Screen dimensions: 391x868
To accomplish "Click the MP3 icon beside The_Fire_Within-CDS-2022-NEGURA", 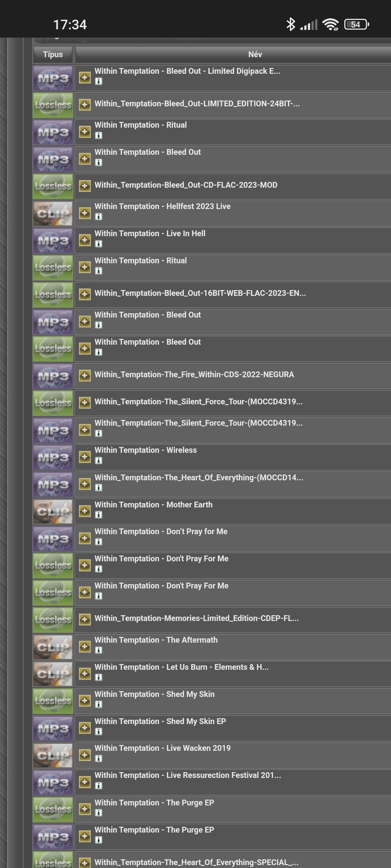I will [53, 376].
